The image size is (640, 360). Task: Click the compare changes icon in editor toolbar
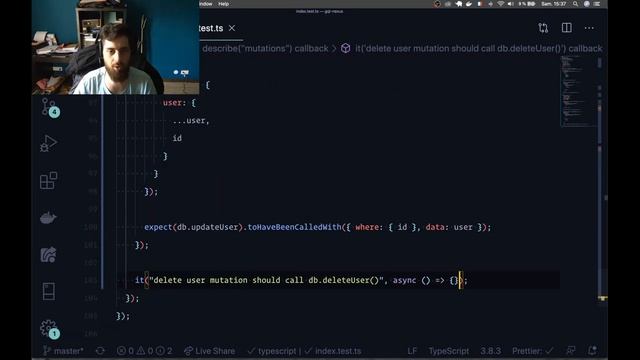point(543,28)
